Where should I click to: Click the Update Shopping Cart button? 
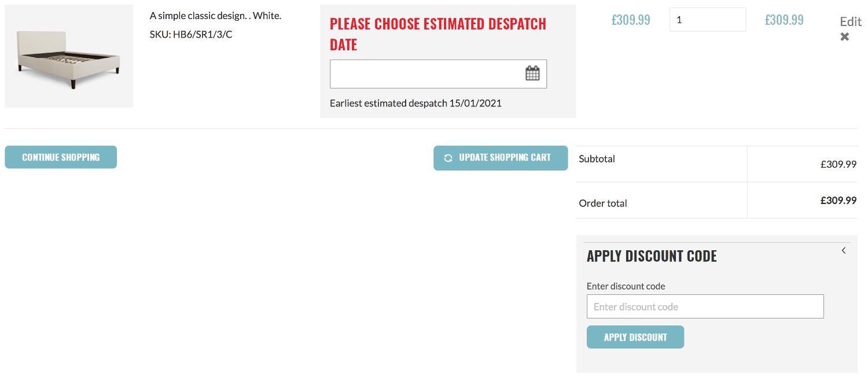(x=501, y=157)
